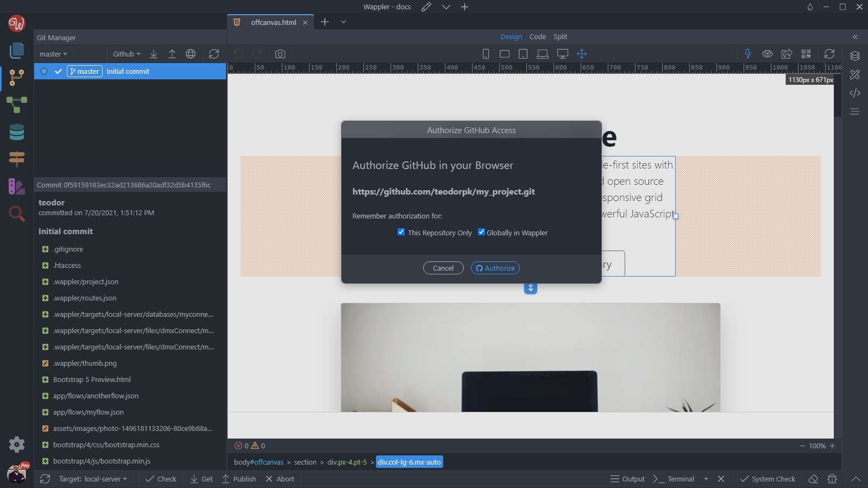Screen dimensions: 868x488
Task: Expand the open tabs list chevron
Action: (343, 22)
